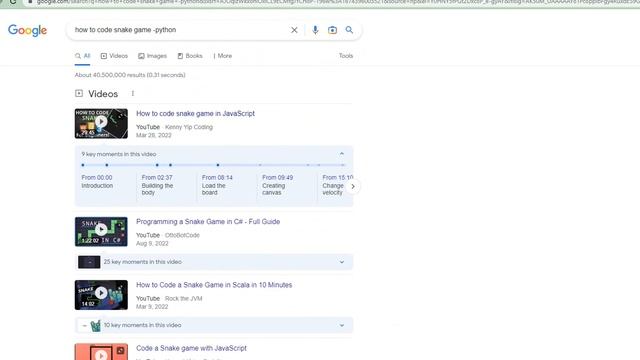640x360 pixels.
Task: Click the 'Rock the JVM' channel name
Action: pyautogui.click(x=184, y=298)
